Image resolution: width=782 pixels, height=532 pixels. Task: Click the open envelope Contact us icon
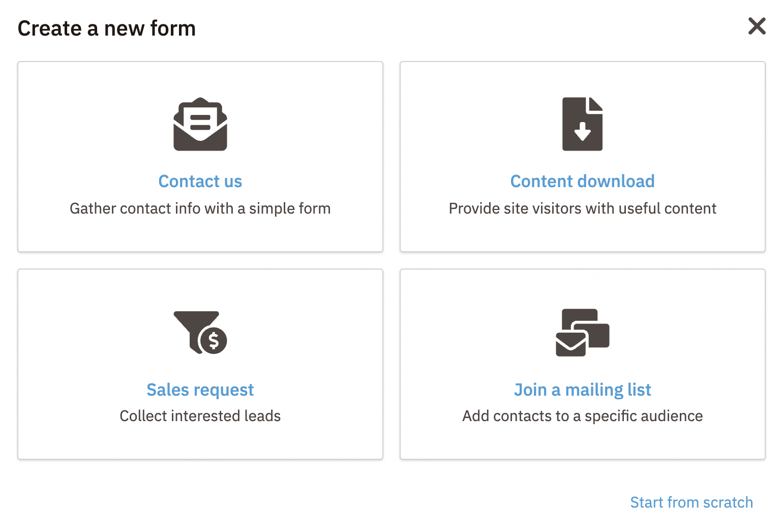click(x=200, y=124)
